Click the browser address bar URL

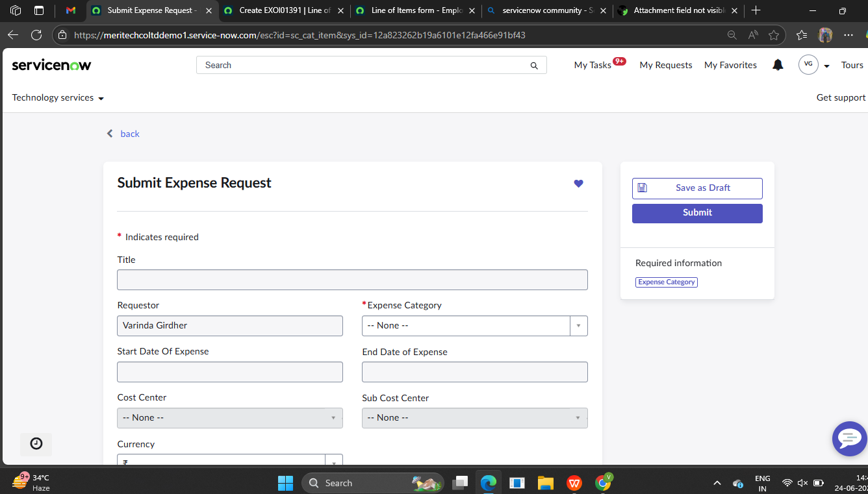(300, 35)
